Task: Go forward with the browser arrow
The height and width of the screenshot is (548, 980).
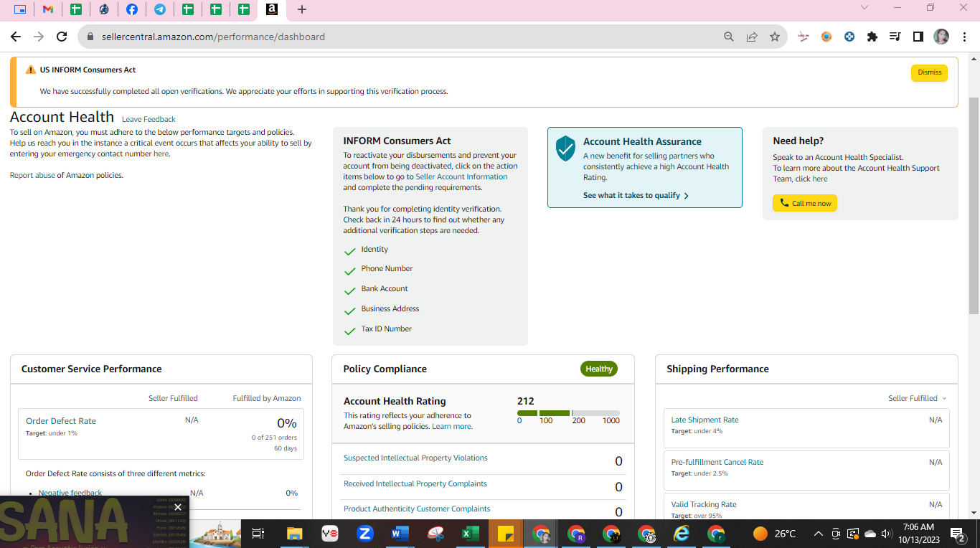Action: [39, 37]
